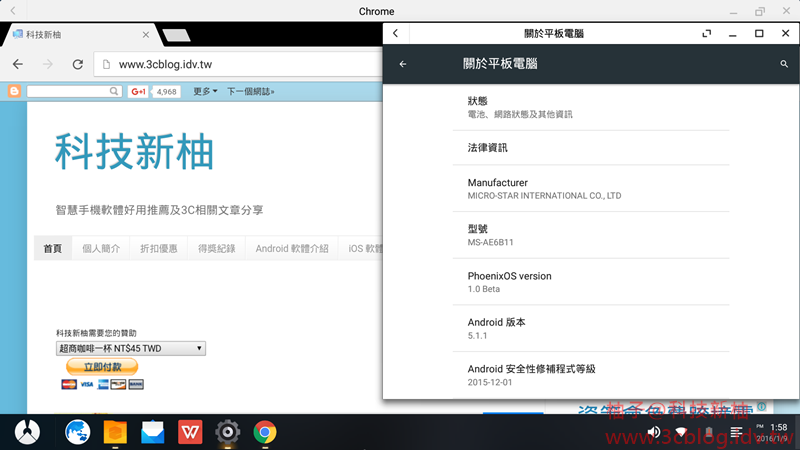The image size is (800, 450).
Task: Launch WPS Office from taskbar
Action: (190, 432)
